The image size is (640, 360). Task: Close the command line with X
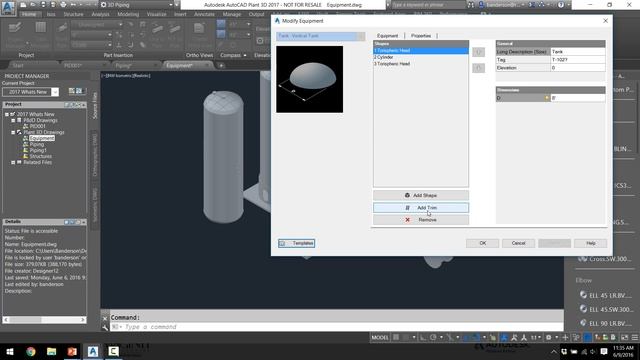coord(105,318)
